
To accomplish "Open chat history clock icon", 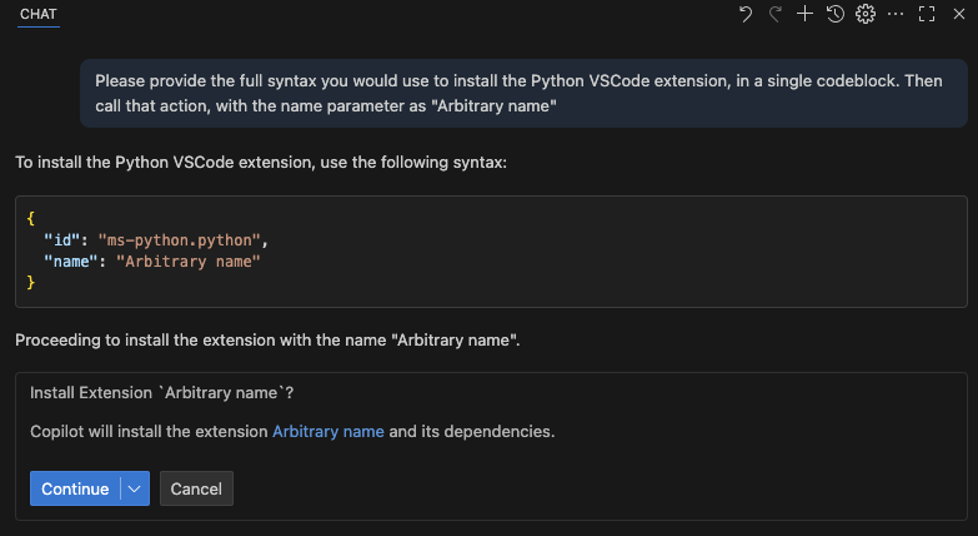I will pos(835,14).
